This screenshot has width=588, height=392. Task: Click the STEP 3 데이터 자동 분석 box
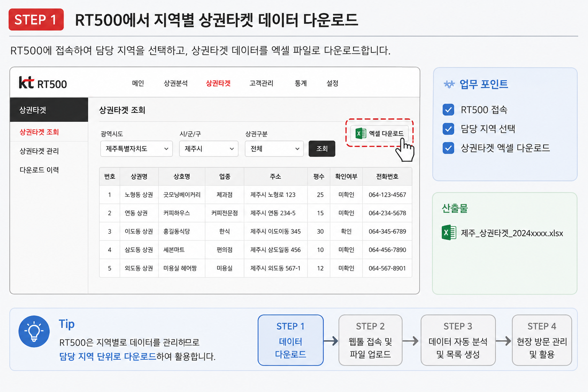(x=458, y=340)
